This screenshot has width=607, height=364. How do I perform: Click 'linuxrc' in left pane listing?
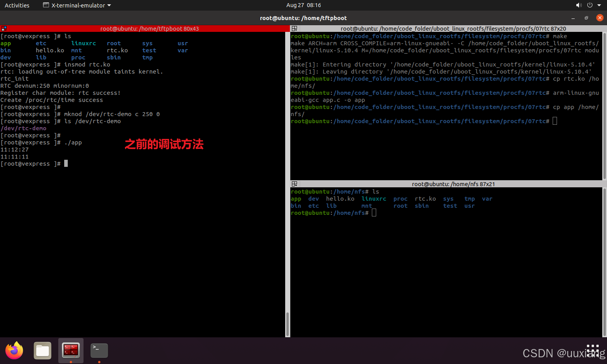click(84, 43)
